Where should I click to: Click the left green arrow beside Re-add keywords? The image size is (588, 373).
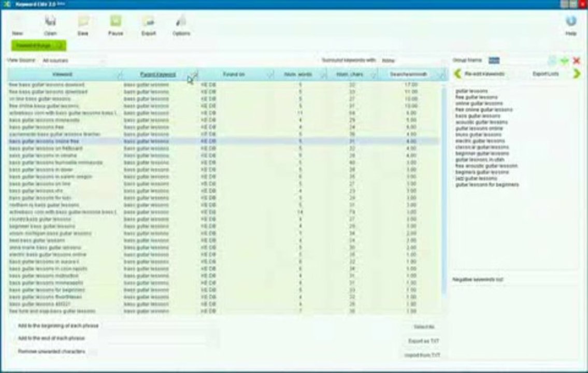point(457,74)
